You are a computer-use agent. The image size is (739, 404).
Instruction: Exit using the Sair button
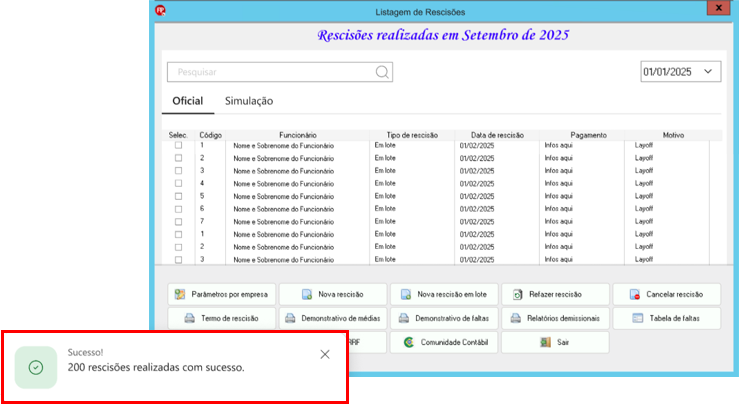pos(555,342)
